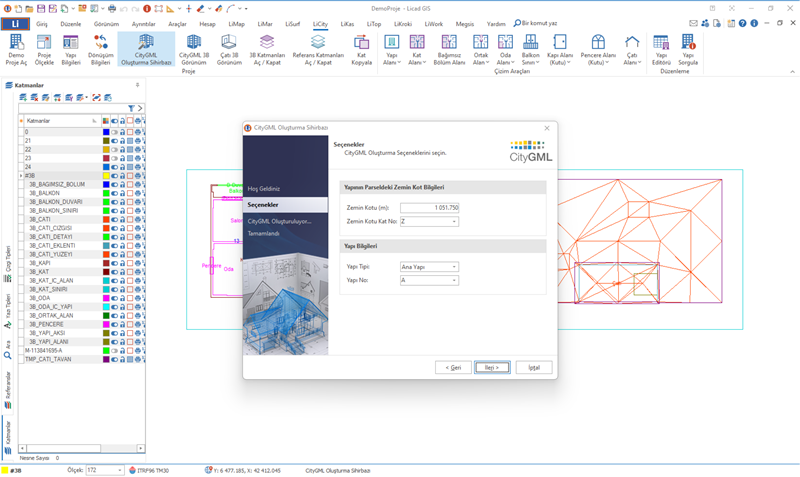Click the Zemin Kotu (m) input field
The width and height of the screenshot is (800, 477).
(x=429, y=208)
